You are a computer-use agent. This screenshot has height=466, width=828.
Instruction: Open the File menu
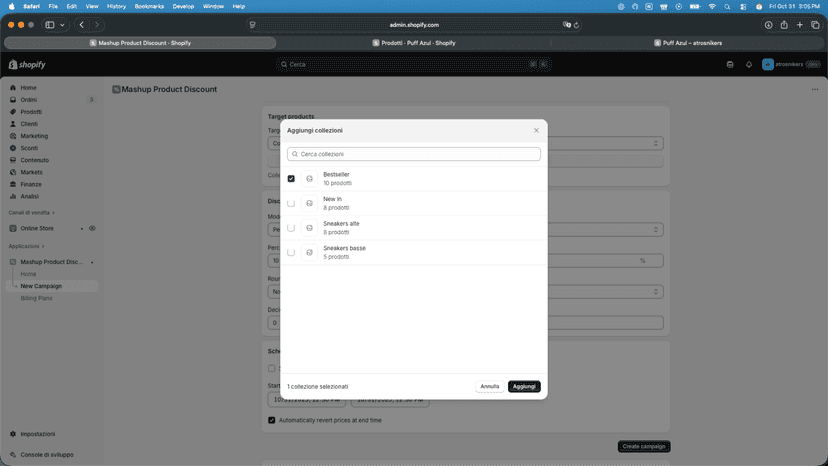[53, 6]
